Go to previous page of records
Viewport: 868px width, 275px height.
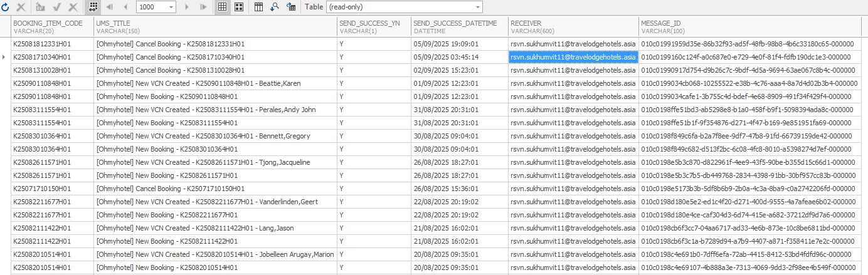[125, 7]
